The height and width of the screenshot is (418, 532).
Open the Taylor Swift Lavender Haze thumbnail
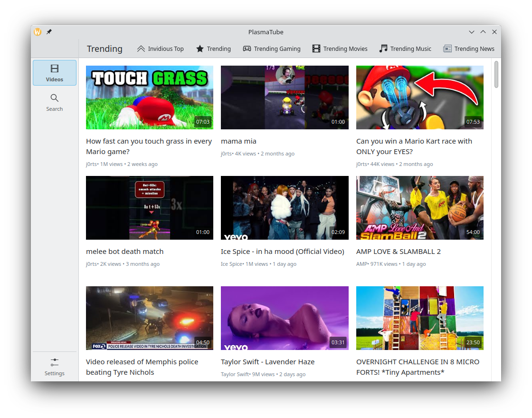[285, 318]
